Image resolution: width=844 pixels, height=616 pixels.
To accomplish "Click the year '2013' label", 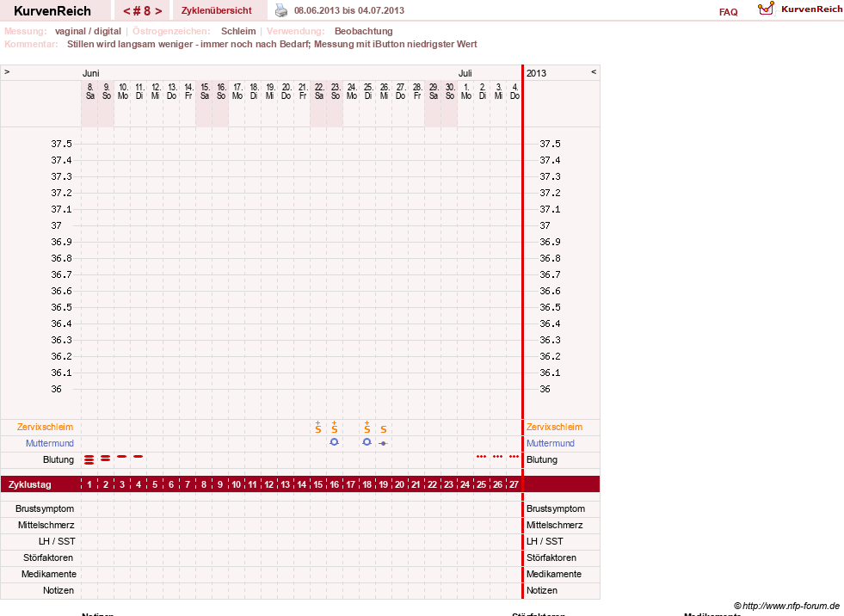I will (536, 73).
